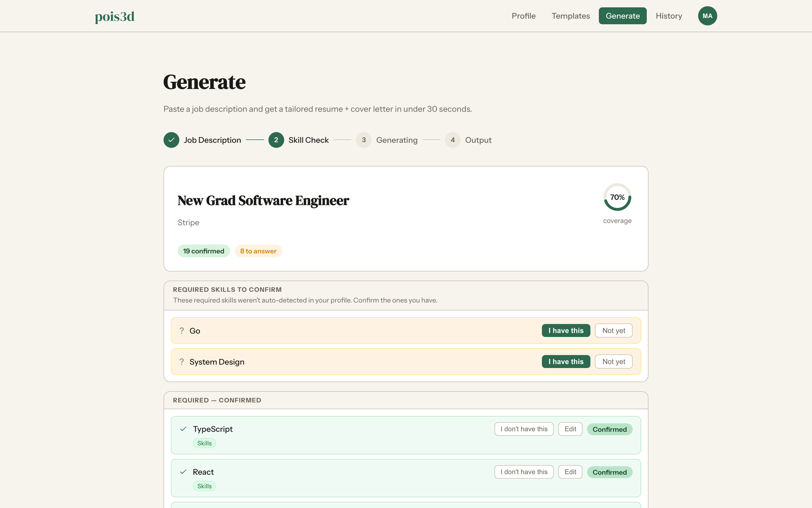Click the Skills tag under React
This screenshot has height=508, width=812.
tap(204, 486)
